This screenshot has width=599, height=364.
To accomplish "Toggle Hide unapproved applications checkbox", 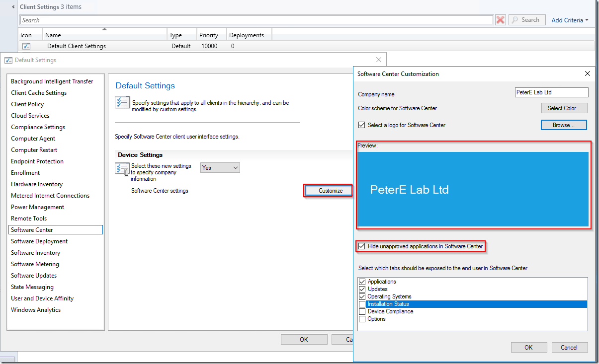I will click(x=362, y=246).
